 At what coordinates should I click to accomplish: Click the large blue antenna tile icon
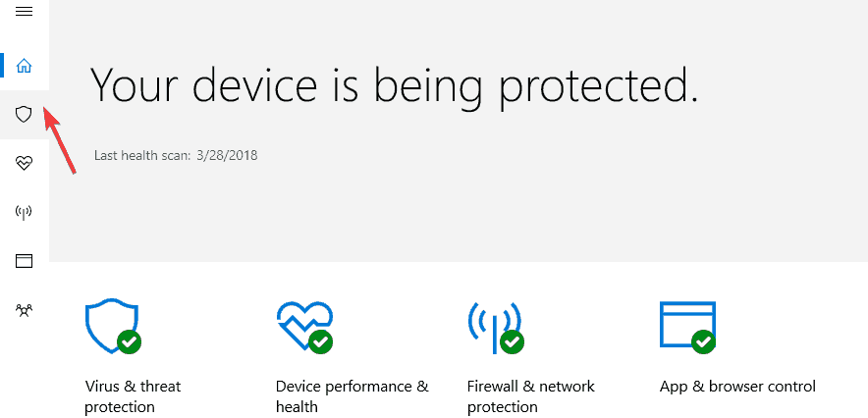point(494,327)
